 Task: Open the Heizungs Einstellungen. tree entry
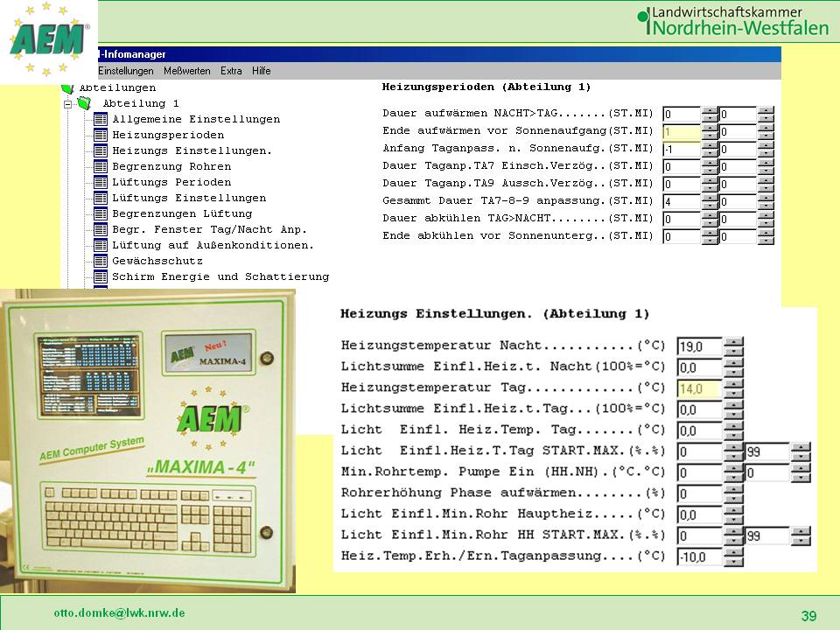[x=192, y=150]
